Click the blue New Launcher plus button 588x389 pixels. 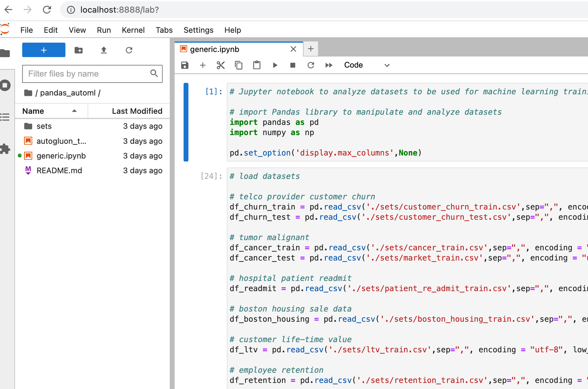click(43, 50)
